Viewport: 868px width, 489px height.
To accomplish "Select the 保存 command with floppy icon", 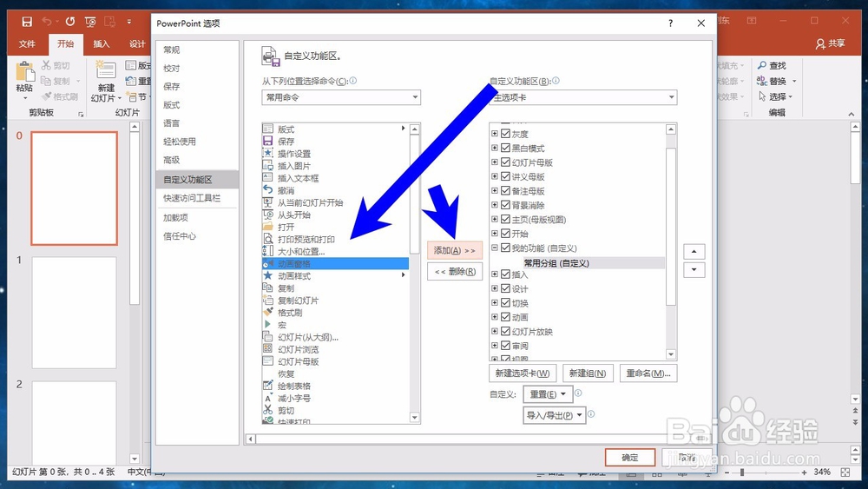I will [335, 142].
